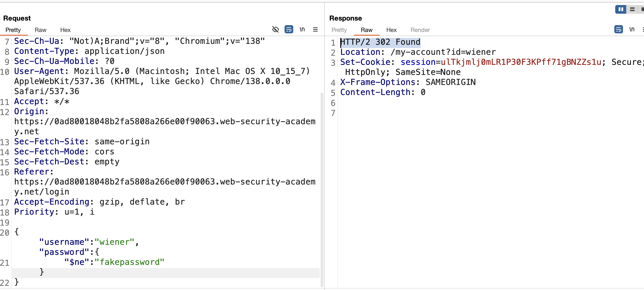The height and width of the screenshot is (290, 644).
Task: Switch Response view to Raw tab
Action: 367,30
